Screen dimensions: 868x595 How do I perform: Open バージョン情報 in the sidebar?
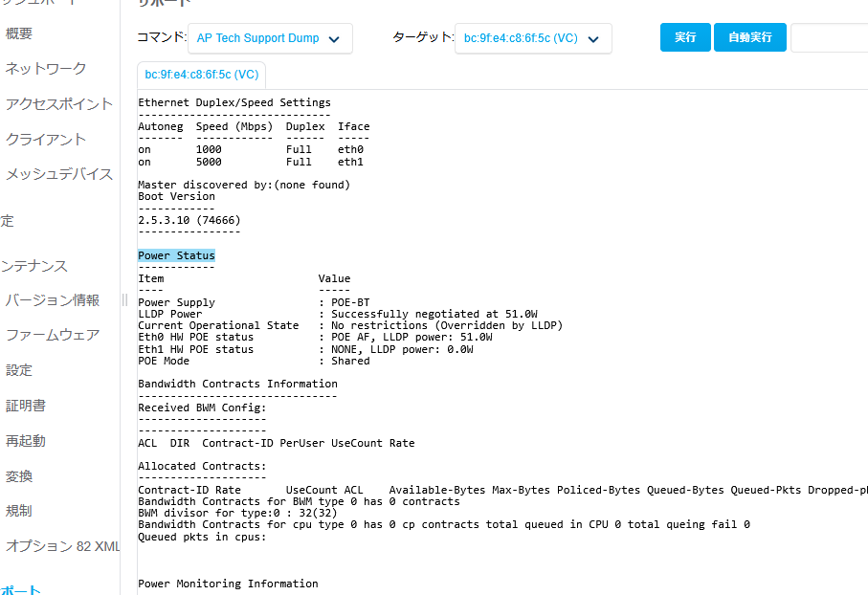click(x=52, y=300)
